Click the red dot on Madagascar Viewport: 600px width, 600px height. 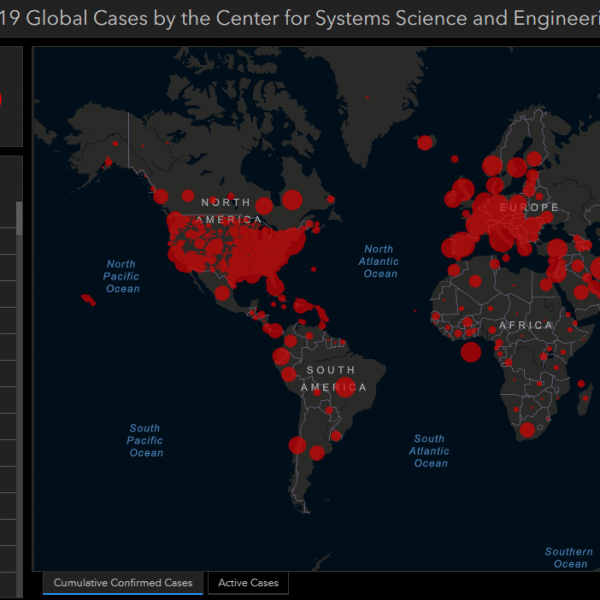585,398
